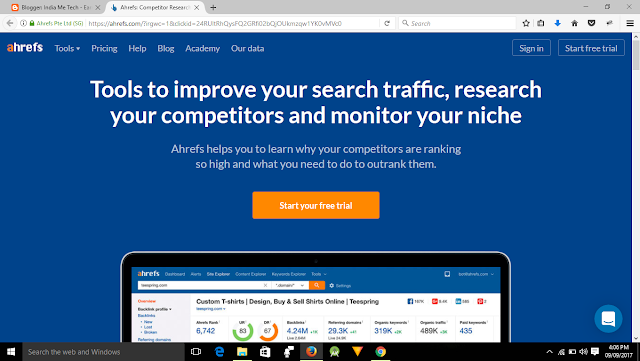Open the volume control in the tray
Screen dimensions: 640x361
click(584, 352)
